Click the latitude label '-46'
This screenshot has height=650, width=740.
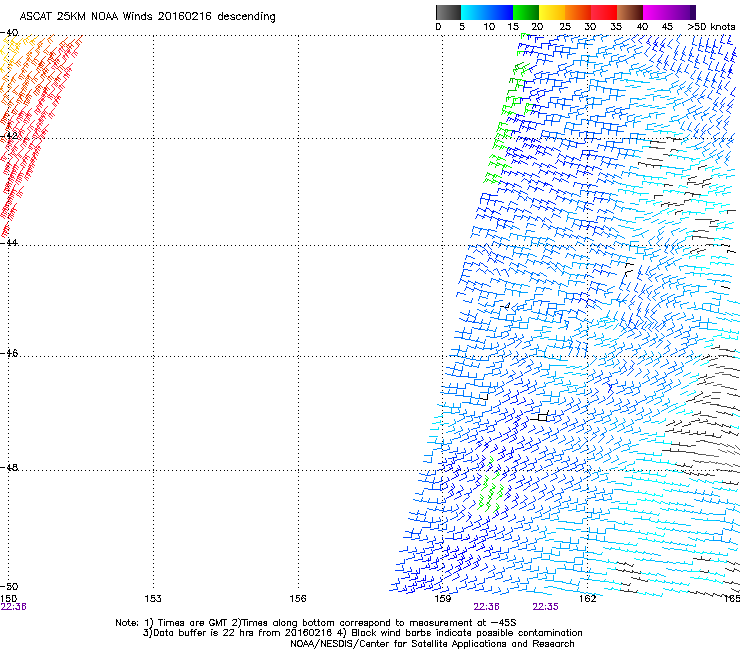tap(9, 354)
